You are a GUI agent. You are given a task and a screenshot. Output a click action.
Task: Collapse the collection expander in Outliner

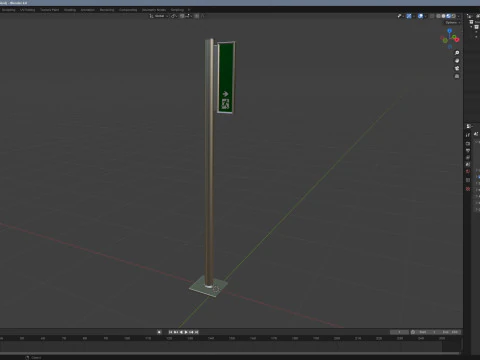point(471,27)
